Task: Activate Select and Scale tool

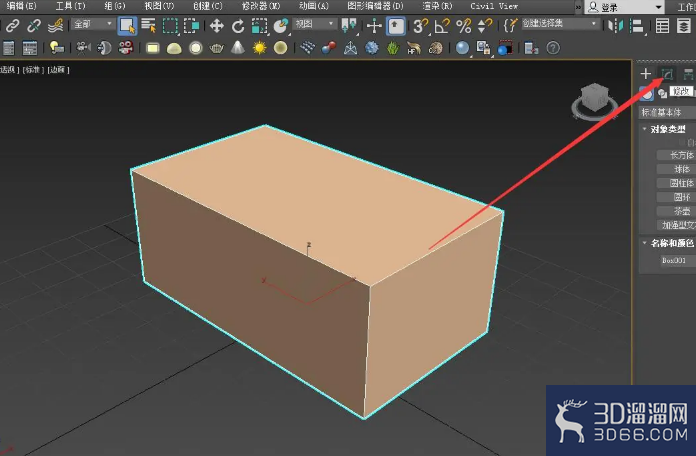Action: (259, 26)
